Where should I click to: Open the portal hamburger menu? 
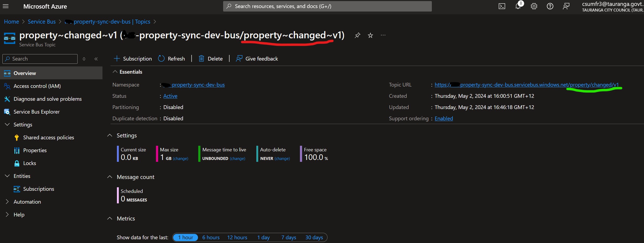(6, 6)
